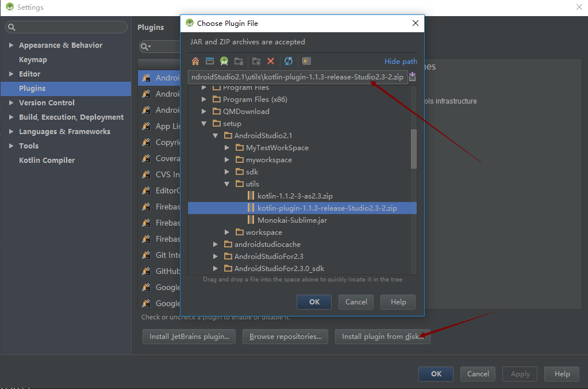Open Build, Execution, Deployment settings

pos(71,117)
